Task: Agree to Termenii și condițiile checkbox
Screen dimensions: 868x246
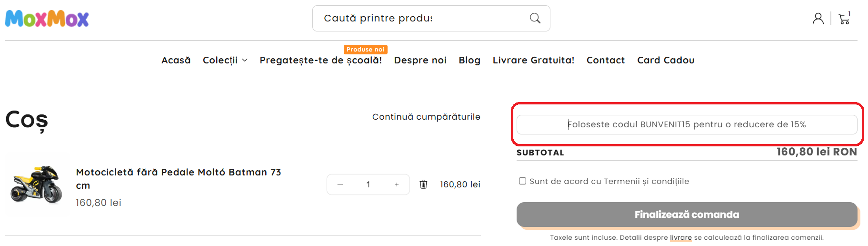Action: tap(522, 181)
